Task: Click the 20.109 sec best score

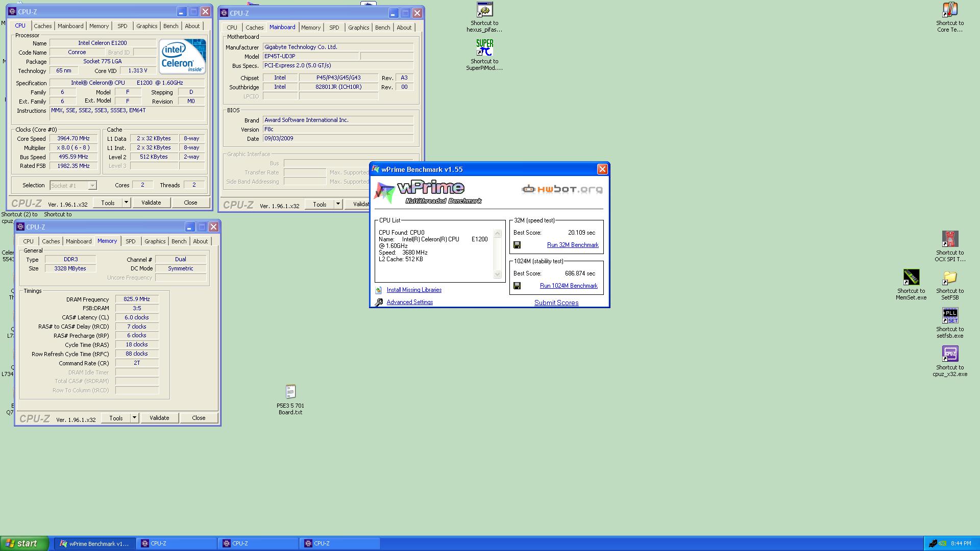Action: [x=581, y=233]
